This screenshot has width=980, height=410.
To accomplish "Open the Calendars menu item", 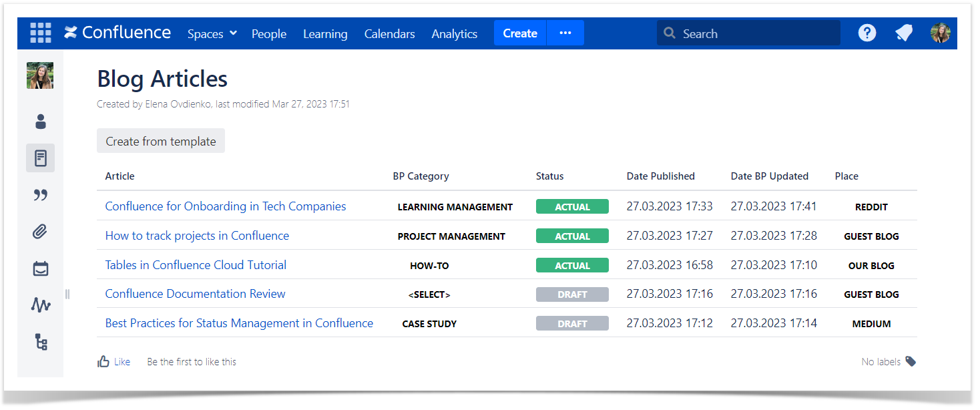I will tap(390, 33).
